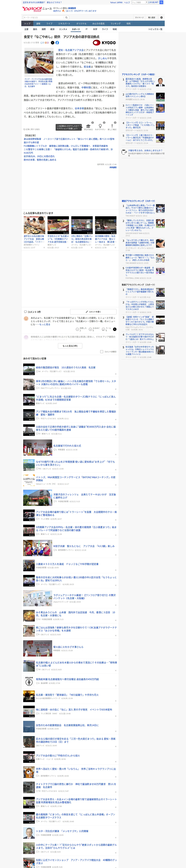
Task: Expand comments with もっと見る(3件) button
Action: tap(70, 346)
